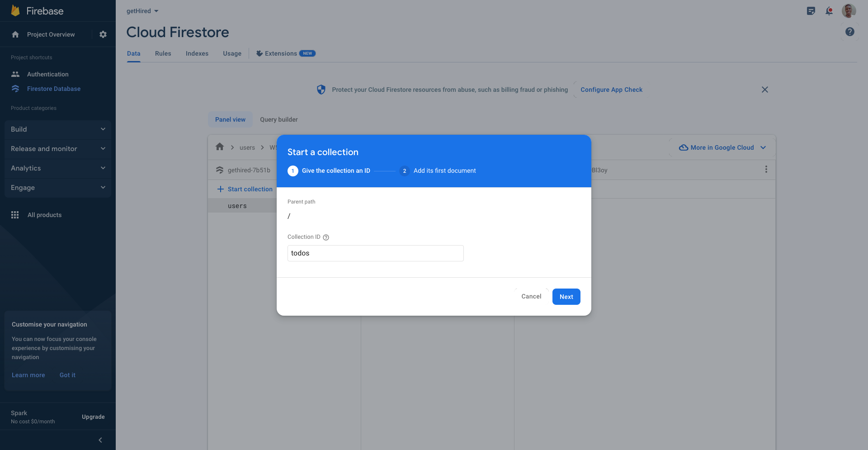Image resolution: width=868 pixels, height=450 pixels.
Task: Switch to the Indexes tab
Action: coord(197,53)
